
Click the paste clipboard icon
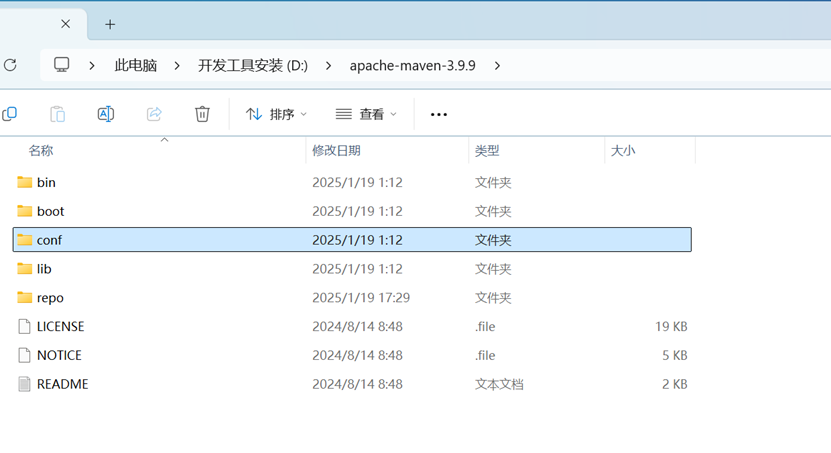(x=57, y=114)
